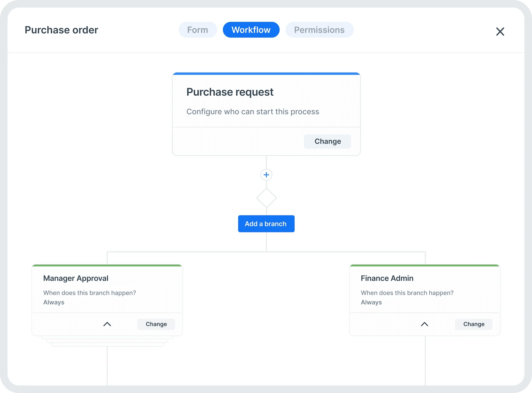Click Change on the Manager Approval card

[x=156, y=324]
